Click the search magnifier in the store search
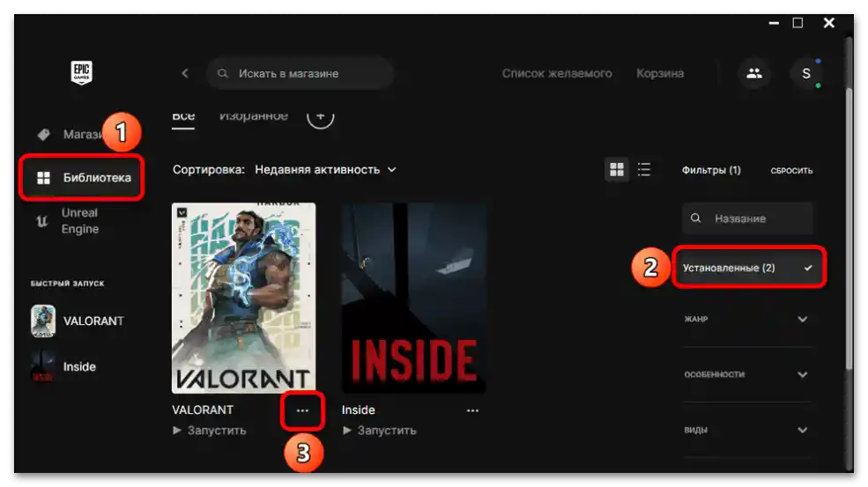Image resolution: width=868 pixels, height=487 pixels. click(223, 73)
